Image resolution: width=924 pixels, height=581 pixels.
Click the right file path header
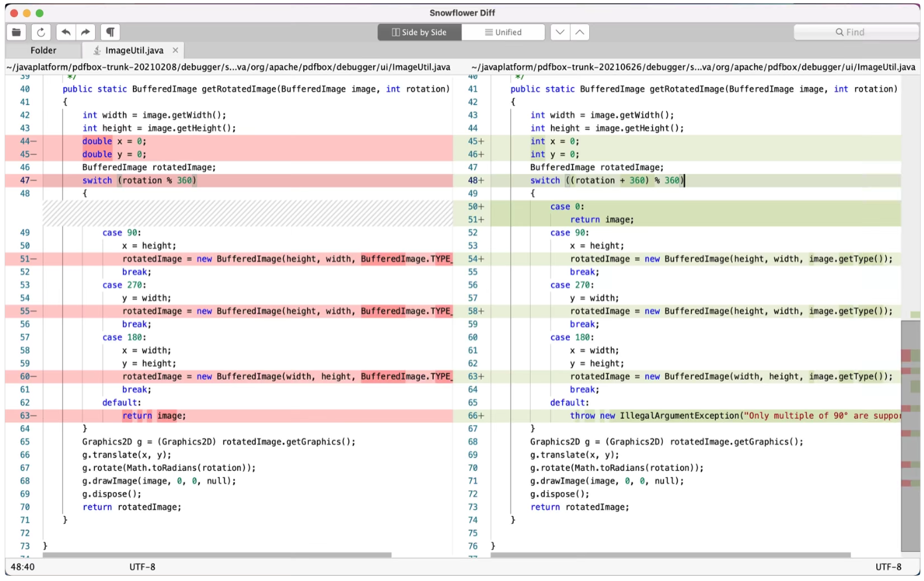tap(693, 67)
